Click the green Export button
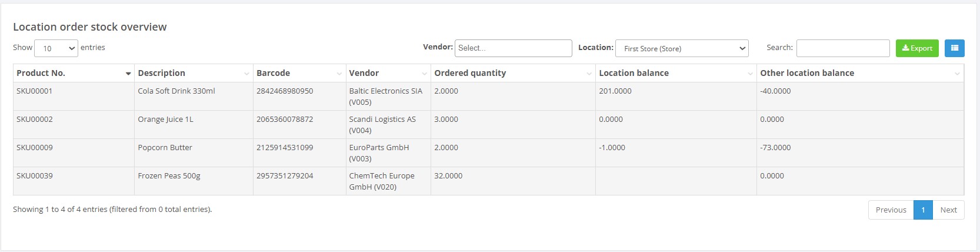The image size is (980, 252). [917, 48]
